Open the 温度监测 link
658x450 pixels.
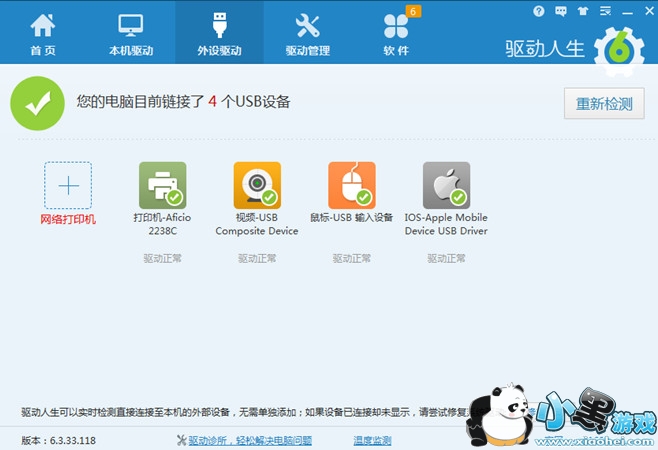click(x=372, y=440)
